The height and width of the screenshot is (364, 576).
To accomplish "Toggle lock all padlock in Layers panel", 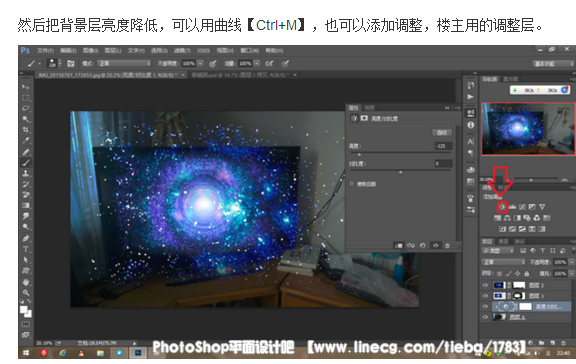I will point(527,274).
